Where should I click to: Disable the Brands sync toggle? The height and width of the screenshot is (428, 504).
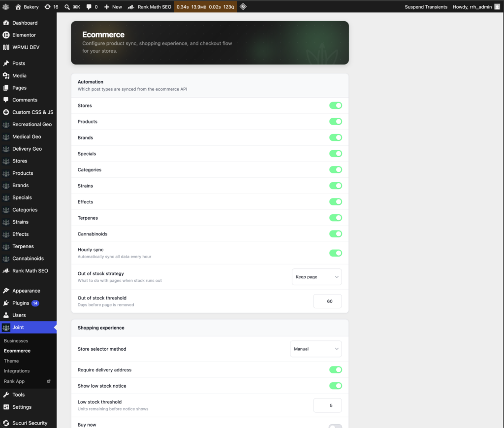click(336, 137)
